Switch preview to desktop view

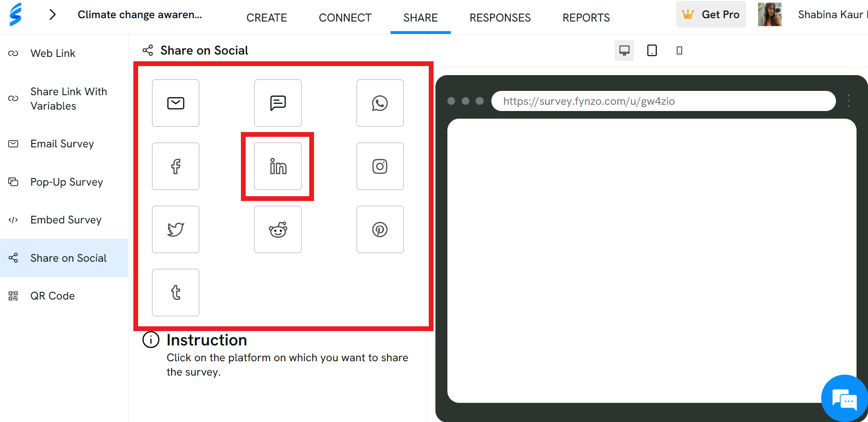(x=624, y=50)
